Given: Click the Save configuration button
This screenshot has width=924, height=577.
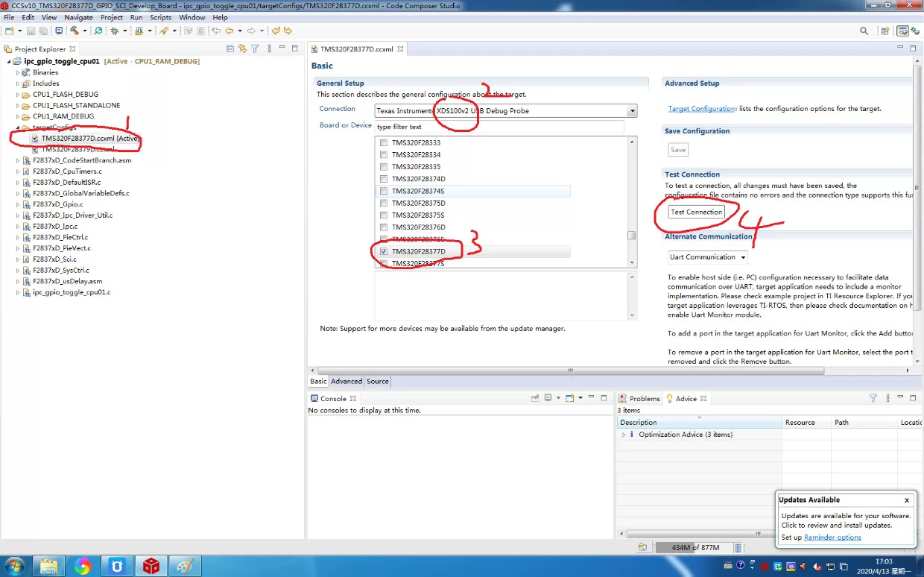Looking at the screenshot, I should pos(678,150).
